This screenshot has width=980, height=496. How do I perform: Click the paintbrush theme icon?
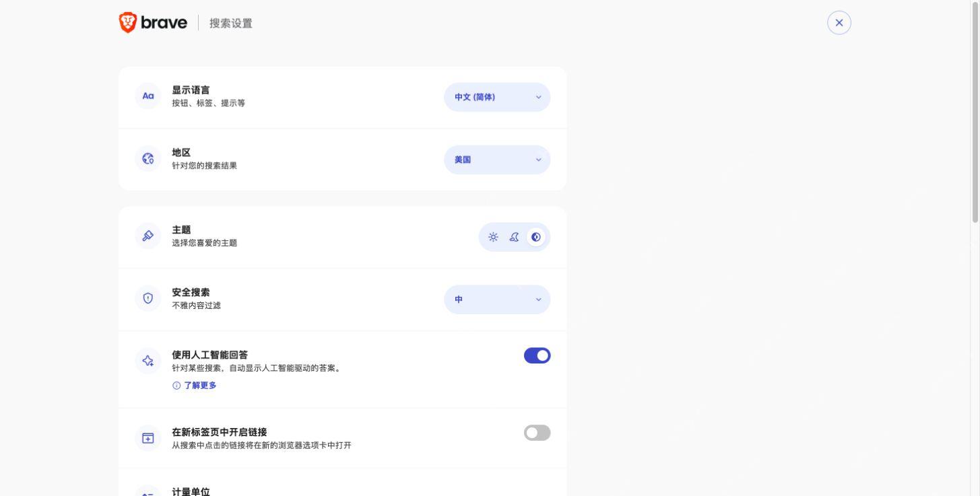point(148,236)
